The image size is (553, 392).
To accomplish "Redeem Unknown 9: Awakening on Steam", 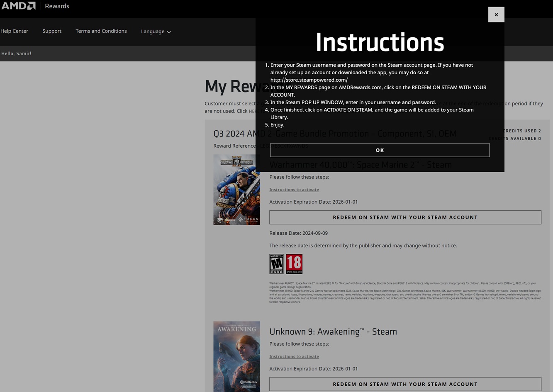I will coord(405,384).
